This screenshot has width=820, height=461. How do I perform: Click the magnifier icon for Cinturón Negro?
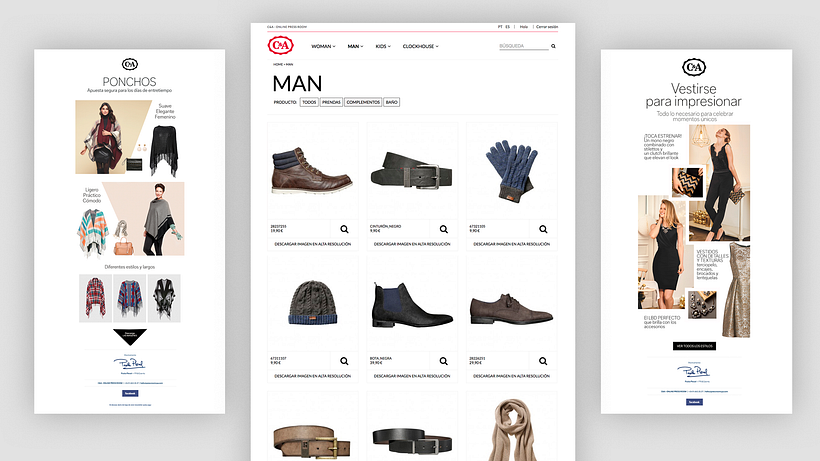point(443,229)
